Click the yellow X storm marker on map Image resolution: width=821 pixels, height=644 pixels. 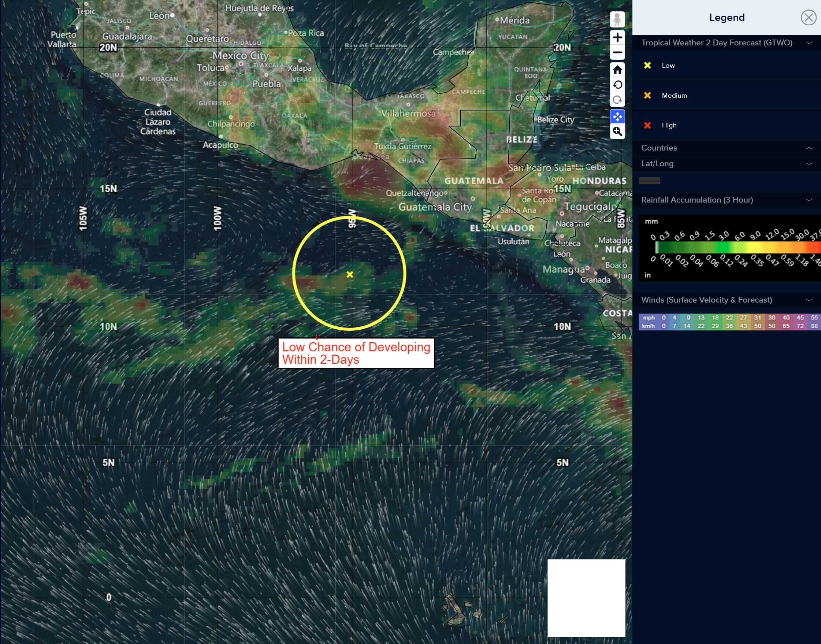[x=349, y=274]
